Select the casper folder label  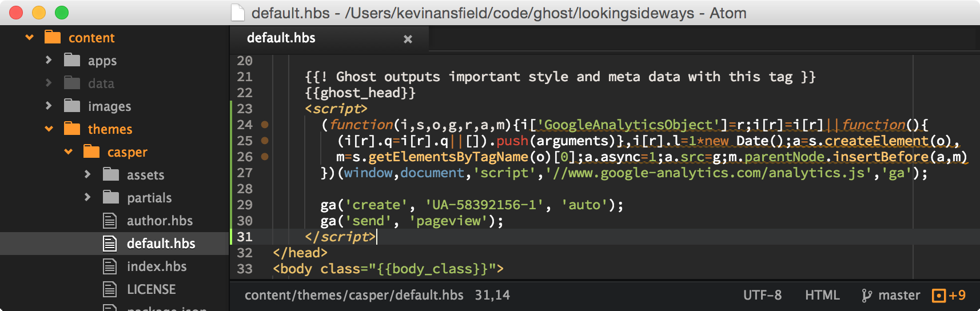click(128, 152)
